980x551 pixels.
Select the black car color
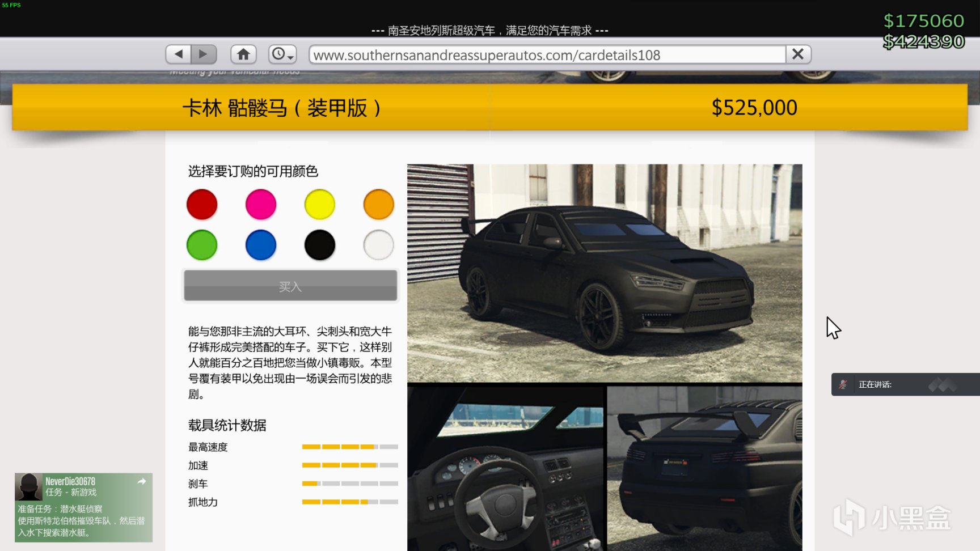coord(320,245)
